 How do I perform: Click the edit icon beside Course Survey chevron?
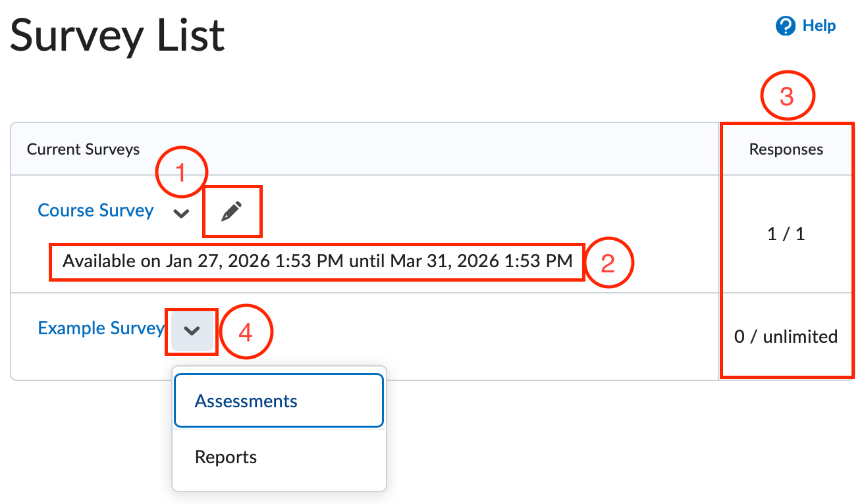pyautogui.click(x=232, y=211)
